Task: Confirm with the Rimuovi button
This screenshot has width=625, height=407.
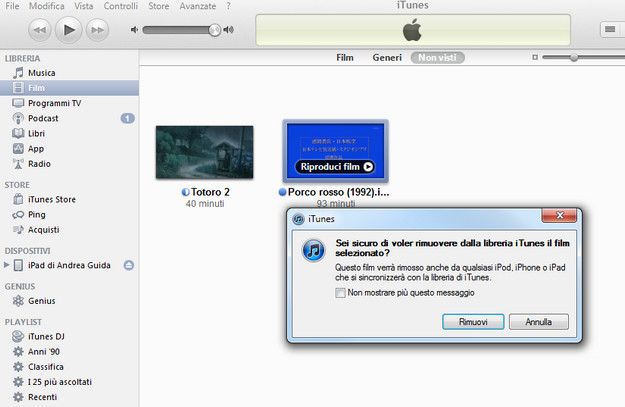Action: (x=473, y=322)
